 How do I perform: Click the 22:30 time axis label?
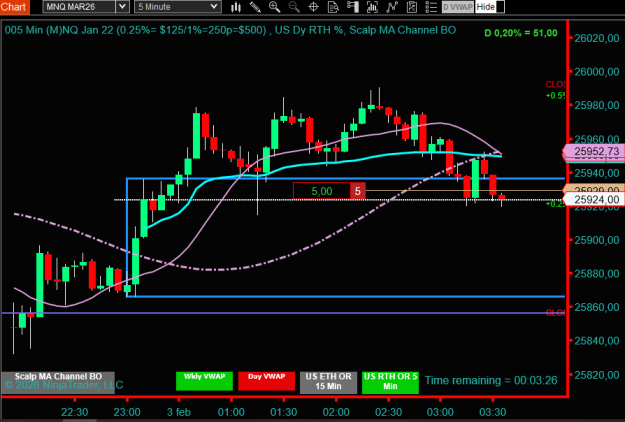coord(75,412)
